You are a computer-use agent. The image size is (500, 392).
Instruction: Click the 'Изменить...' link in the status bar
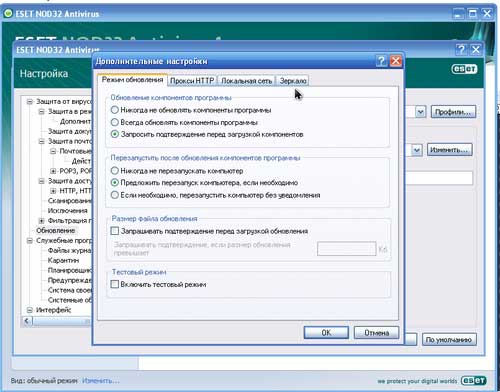pyautogui.click(x=100, y=380)
